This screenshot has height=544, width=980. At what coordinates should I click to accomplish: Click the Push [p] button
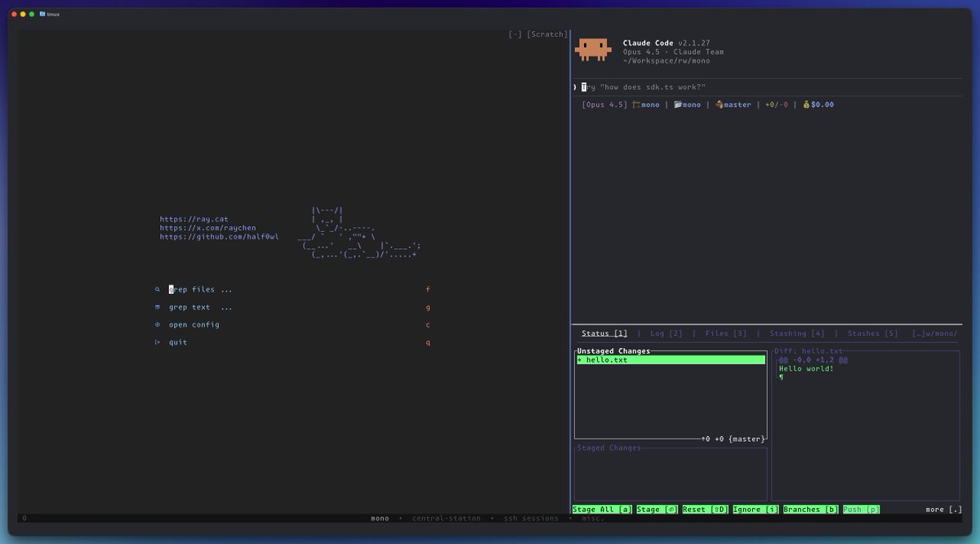pyautogui.click(x=862, y=510)
